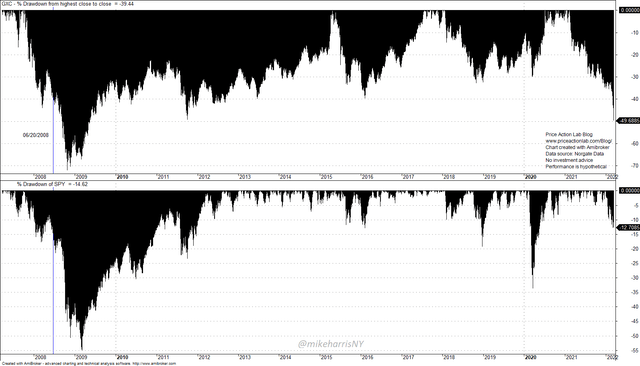Click the 'Performance is hypothetical' text
This screenshot has width=640, height=366.
576,166
